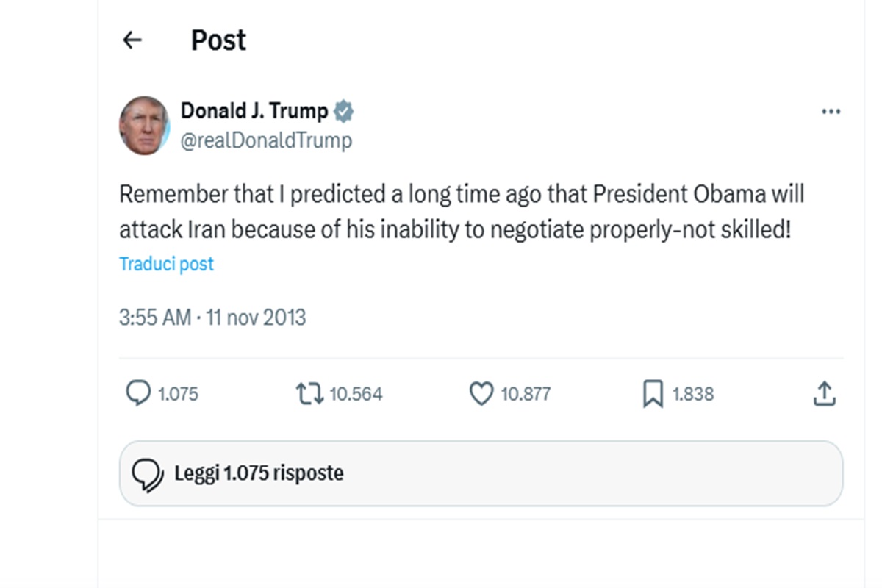Image resolution: width=882 pixels, height=588 pixels.
Task: Click the blue verified badge
Action: 343,111
